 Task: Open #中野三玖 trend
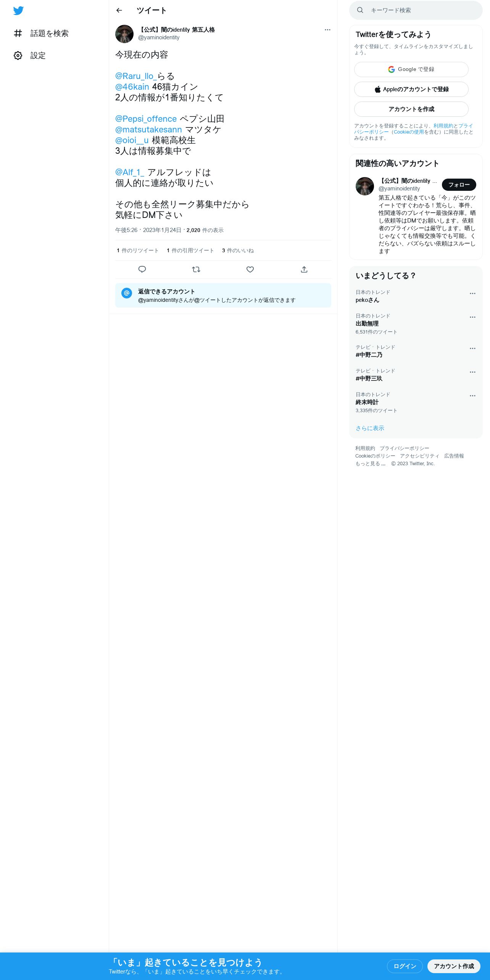tap(416, 375)
